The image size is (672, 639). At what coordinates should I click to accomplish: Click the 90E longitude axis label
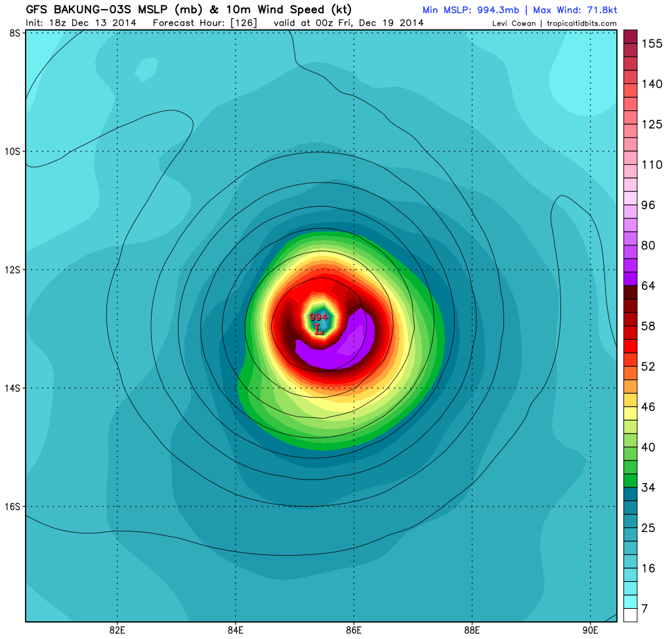click(590, 631)
